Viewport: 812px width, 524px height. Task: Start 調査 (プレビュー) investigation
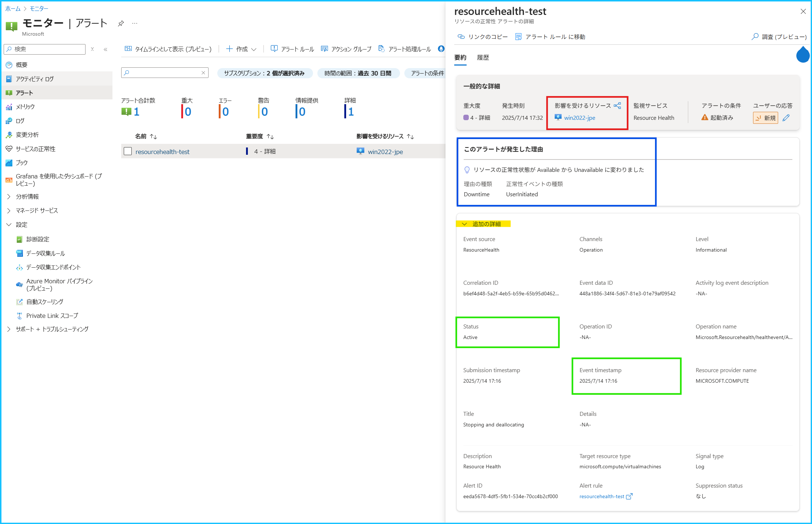[779, 37]
